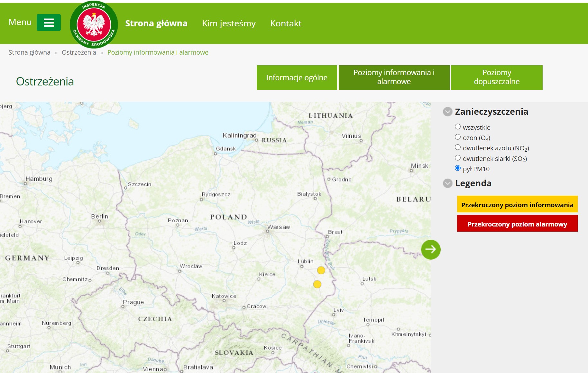The image size is (588, 373).
Task: Switch to Poziomy dopuszczalne tab
Action: click(x=496, y=77)
